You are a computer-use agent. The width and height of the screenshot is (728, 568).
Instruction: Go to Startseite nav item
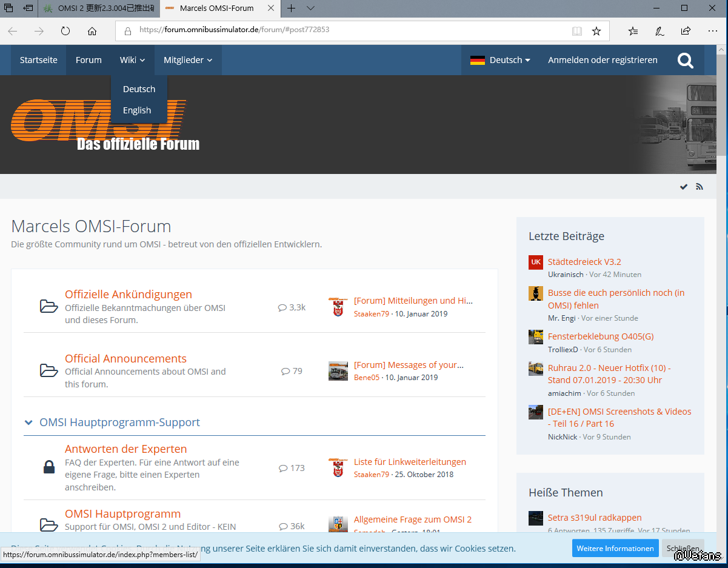39,60
